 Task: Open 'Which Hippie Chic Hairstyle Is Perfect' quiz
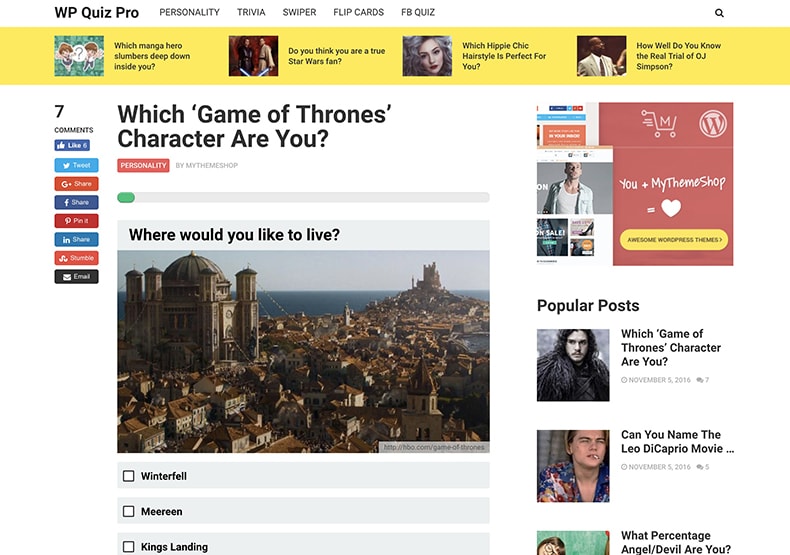504,56
